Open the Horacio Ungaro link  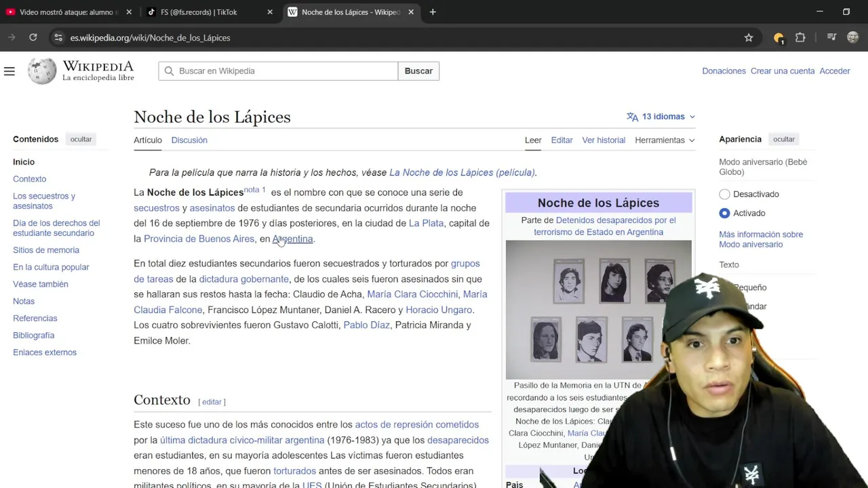[439, 310]
